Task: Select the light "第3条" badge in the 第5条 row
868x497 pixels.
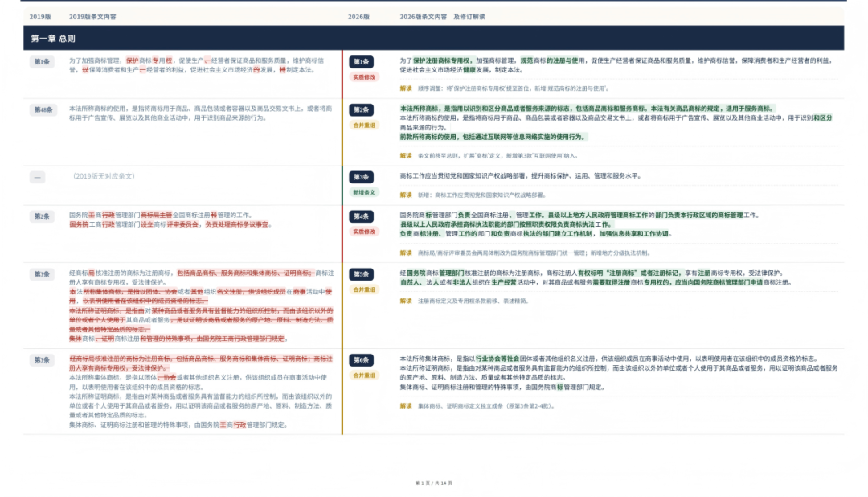Action: pyautogui.click(x=42, y=274)
